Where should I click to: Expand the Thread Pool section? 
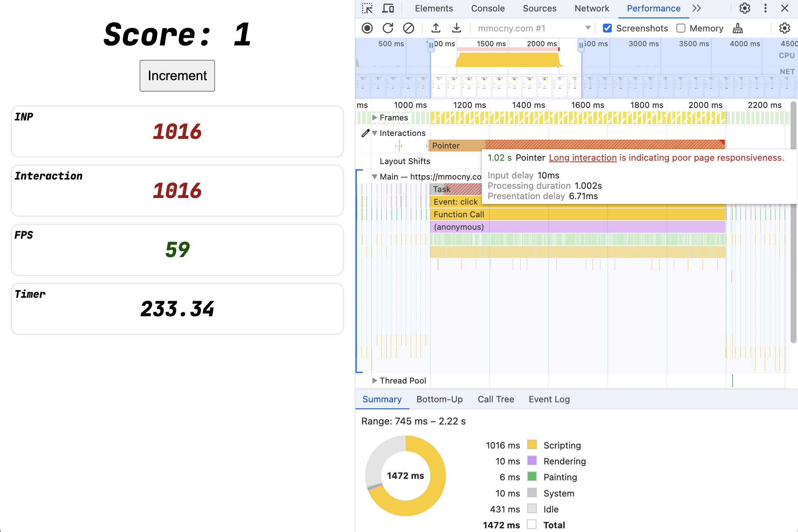pos(375,381)
